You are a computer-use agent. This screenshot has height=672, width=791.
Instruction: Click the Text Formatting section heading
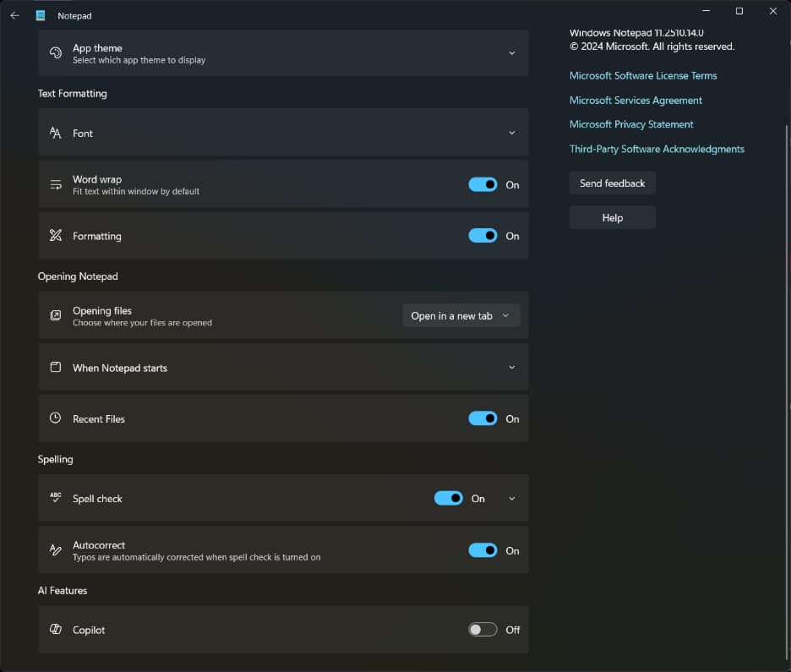[x=72, y=93]
